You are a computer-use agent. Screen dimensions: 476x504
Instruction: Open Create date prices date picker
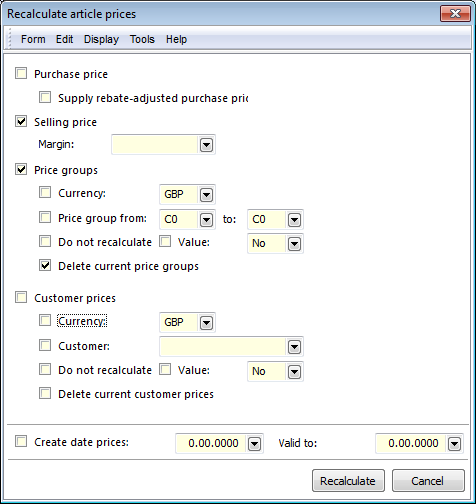[x=254, y=444]
